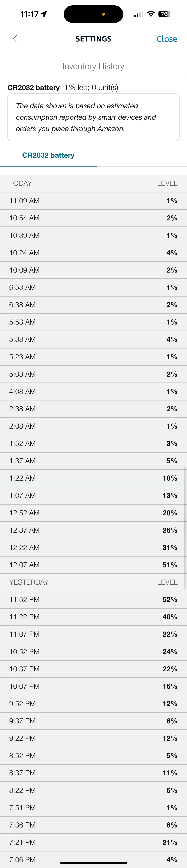The image size is (187, 868).
Task: Click the vertical scrollbar indicator
Action: coord(185,527)
